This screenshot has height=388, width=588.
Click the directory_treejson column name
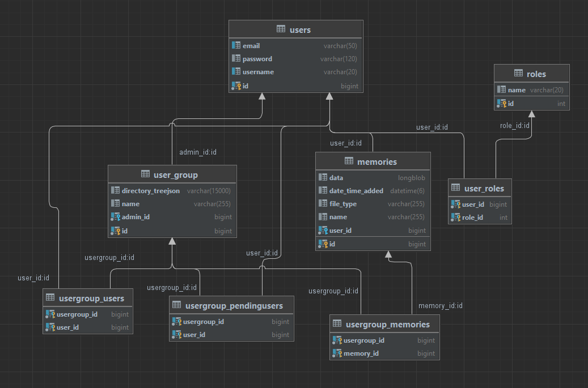pos(151,191)
